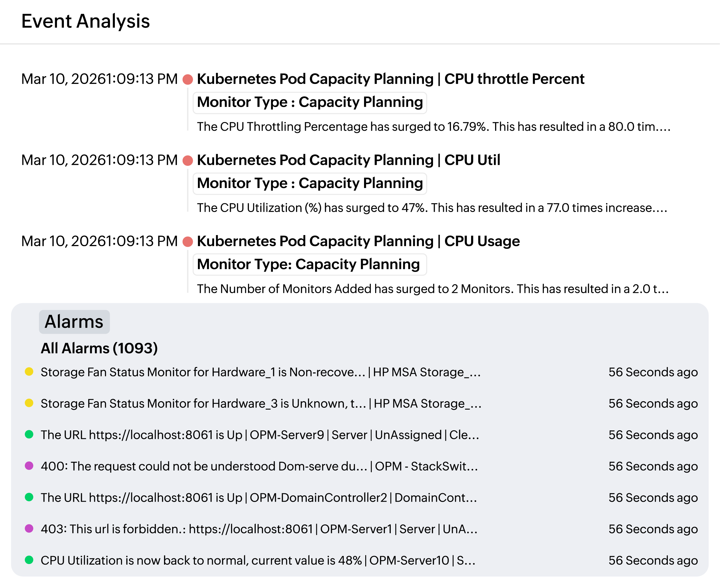Viewport: 720px width, 588px height.
Task: Click red status dot beside CPU Usage event
Action: pyautogui.click(x=188, y=242)
